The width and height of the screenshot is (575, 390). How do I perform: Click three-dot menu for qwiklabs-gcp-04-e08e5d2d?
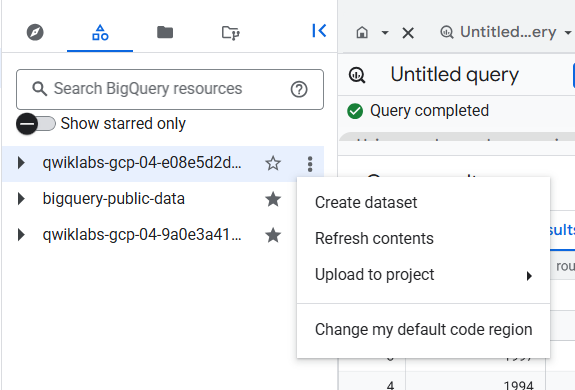(x=310, y=164)
